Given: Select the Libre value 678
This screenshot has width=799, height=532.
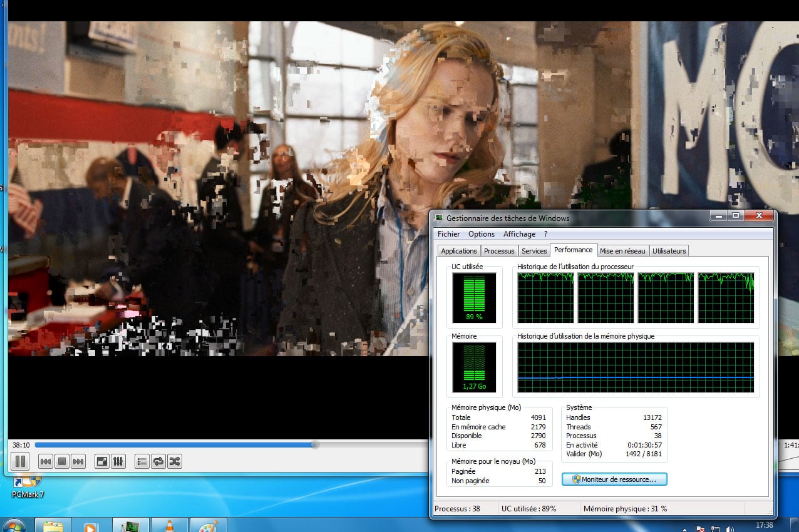Looking at the screenshot, I should (540, 445).
